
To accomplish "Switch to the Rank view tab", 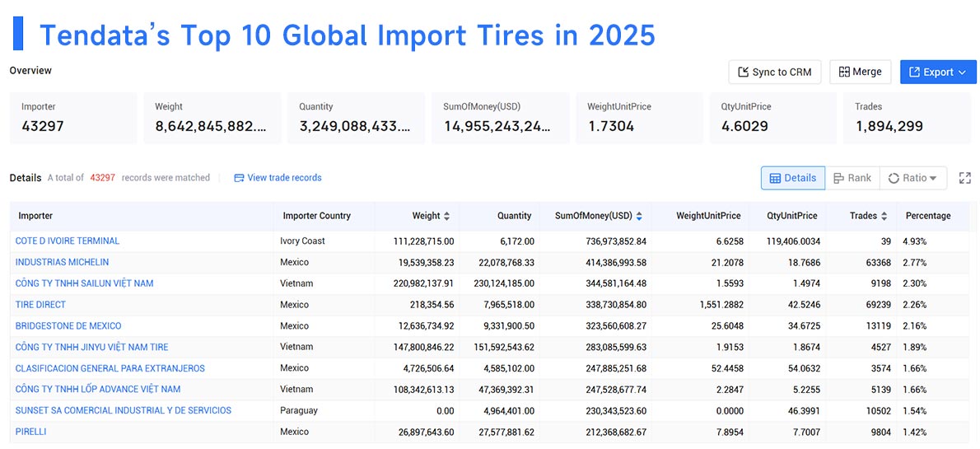I will 852,178.
